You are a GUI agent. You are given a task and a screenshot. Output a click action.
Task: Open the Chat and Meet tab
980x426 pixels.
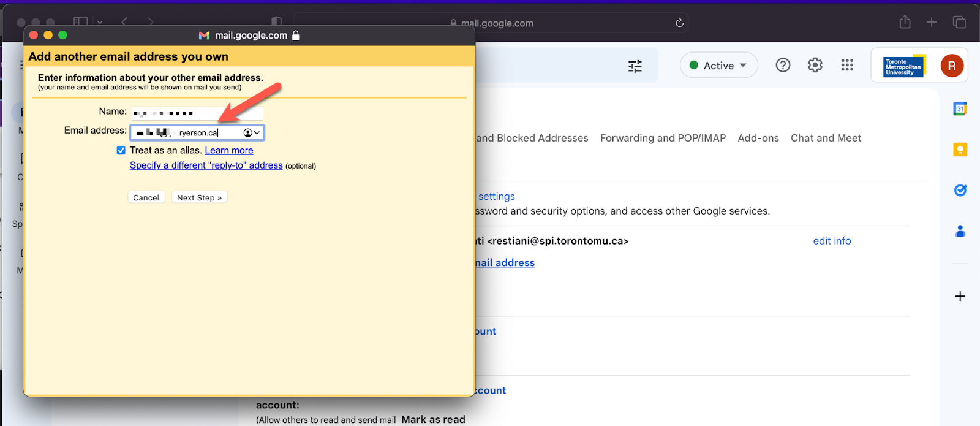click(826, 139)
